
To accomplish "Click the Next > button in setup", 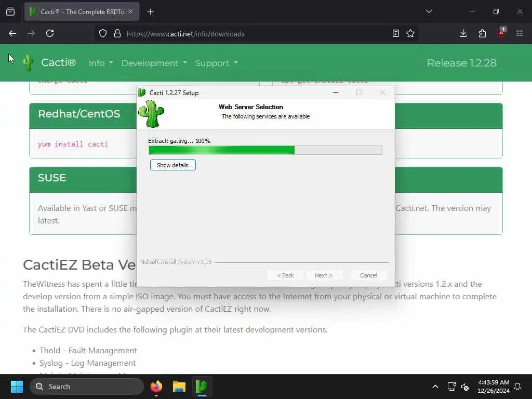I will [324, 275].
